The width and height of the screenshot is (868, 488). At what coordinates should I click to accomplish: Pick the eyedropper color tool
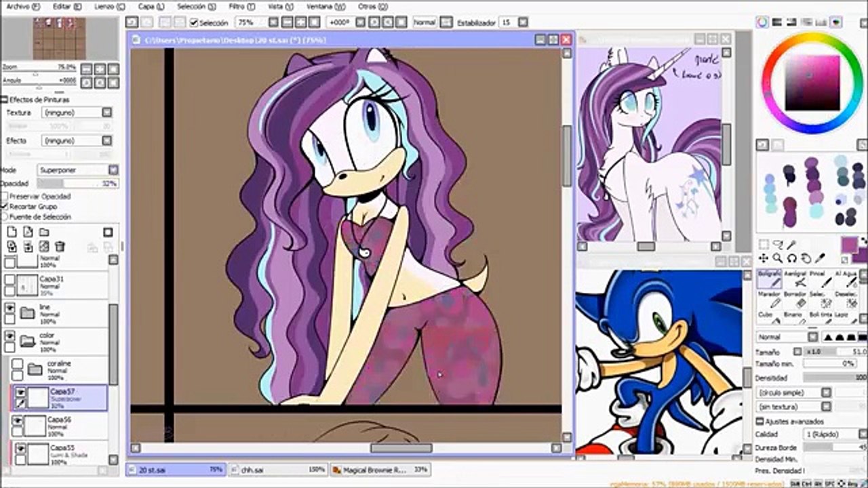(x=820, y=258)
